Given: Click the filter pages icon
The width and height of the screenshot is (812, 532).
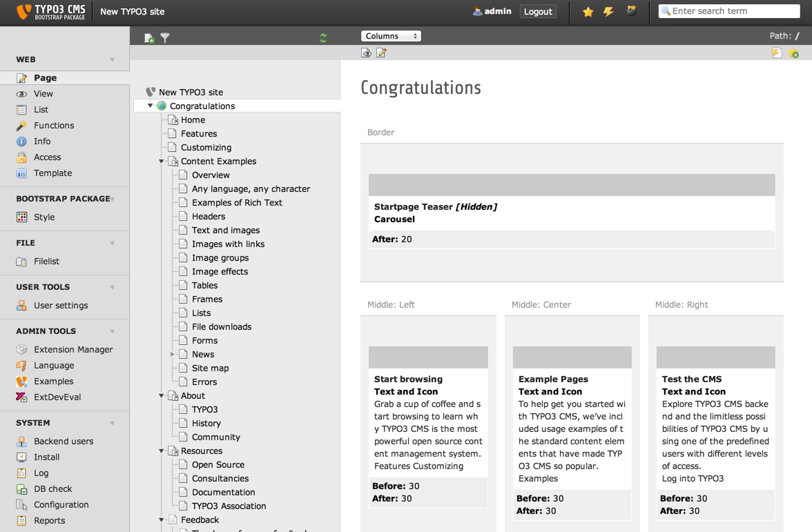Looking at the screenshot, I should pos(165,38).
